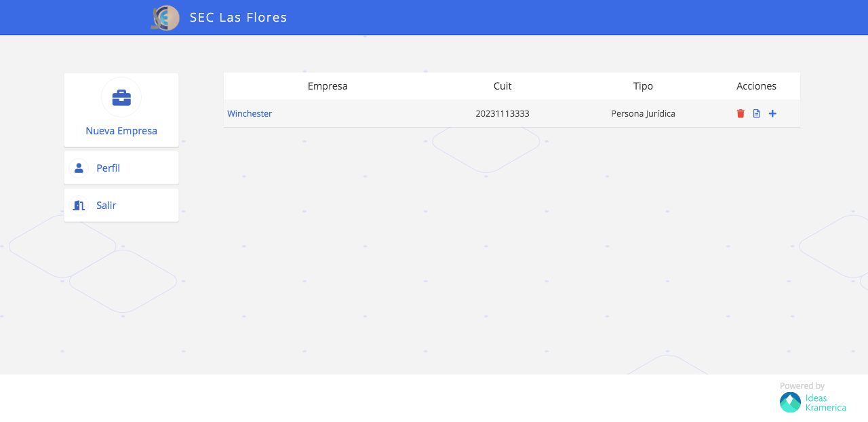
Task: Click the SEC Las Flores title
Action: point(238,18)
